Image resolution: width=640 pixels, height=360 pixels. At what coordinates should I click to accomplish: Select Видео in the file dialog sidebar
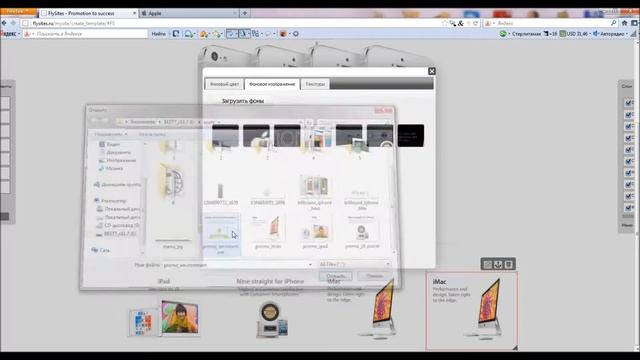[109, 144]
